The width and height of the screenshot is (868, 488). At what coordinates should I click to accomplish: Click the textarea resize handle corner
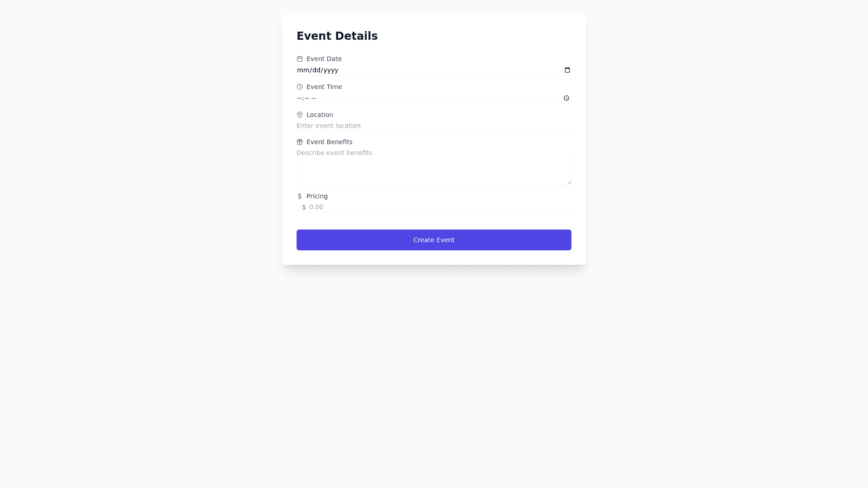569,182
